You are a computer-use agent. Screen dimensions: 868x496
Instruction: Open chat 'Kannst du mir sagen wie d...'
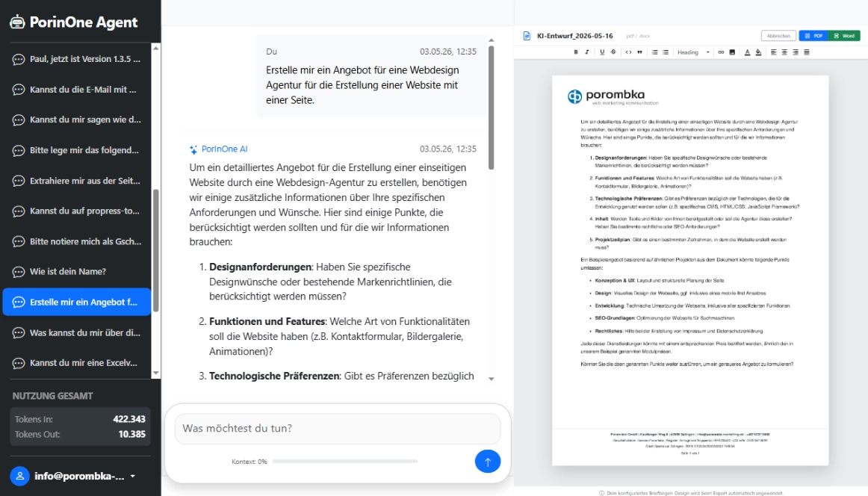click(77, 120)
